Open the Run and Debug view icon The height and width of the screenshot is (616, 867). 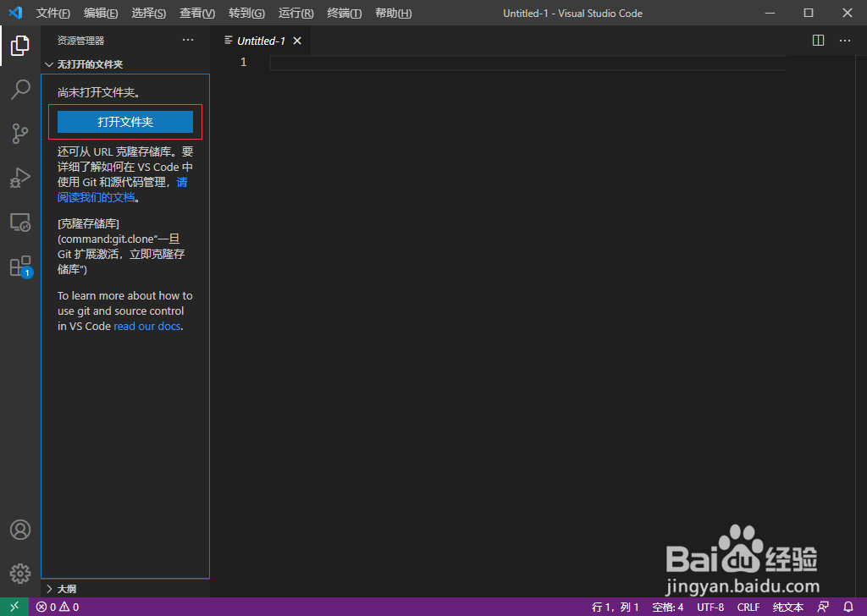tap(20, 178)
